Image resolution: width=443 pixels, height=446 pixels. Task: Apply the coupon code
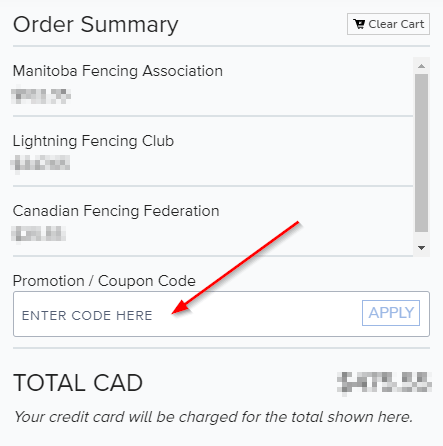391,313
